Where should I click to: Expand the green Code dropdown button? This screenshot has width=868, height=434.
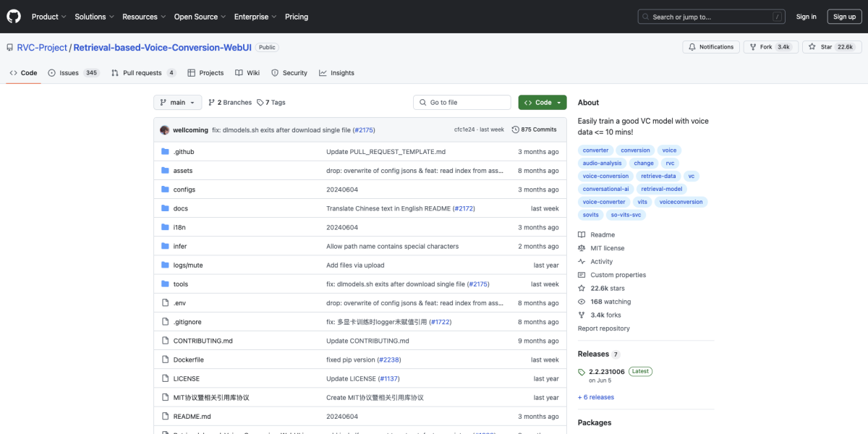click(x=542, y=103)
